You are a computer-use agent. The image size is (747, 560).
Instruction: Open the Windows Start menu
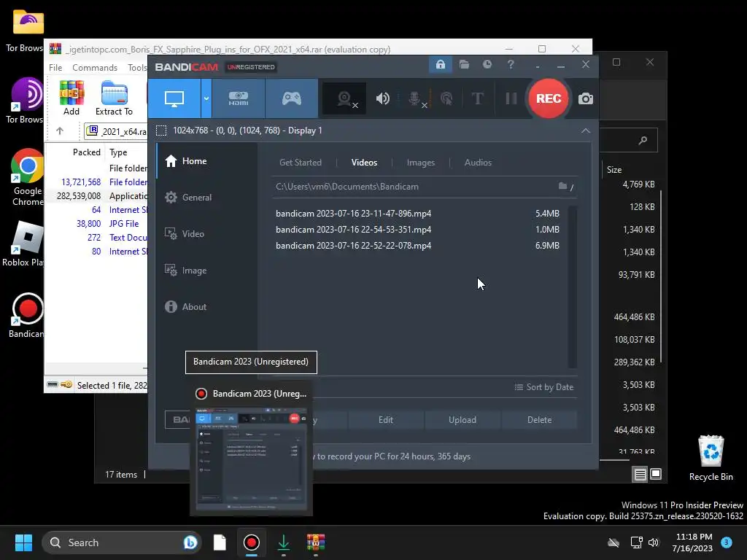click(23, 542)
